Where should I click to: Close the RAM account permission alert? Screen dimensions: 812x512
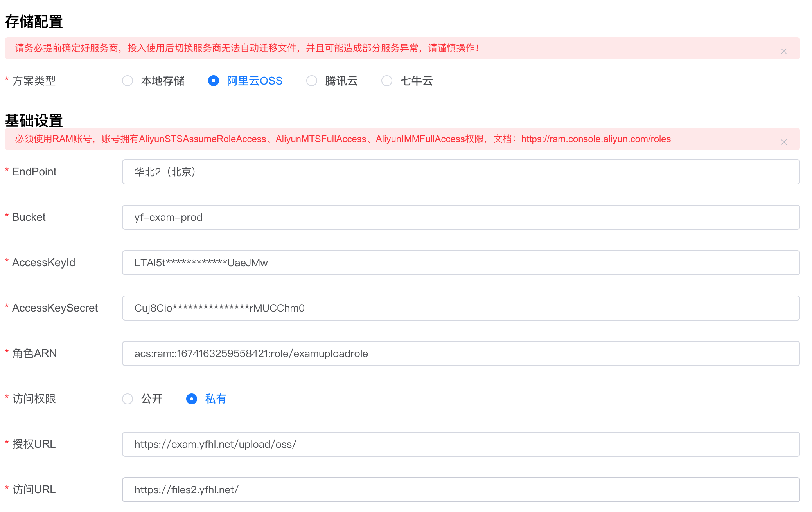tap(783, 142)
